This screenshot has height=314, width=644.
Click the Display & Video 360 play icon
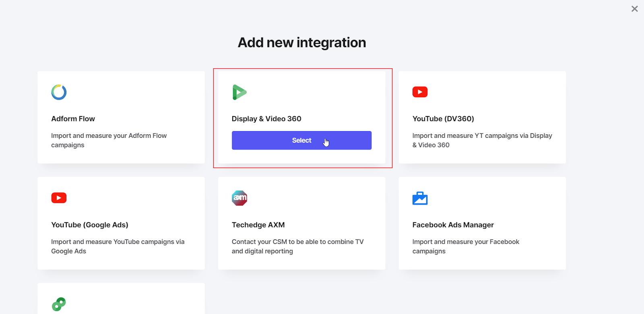coord(239,92)
